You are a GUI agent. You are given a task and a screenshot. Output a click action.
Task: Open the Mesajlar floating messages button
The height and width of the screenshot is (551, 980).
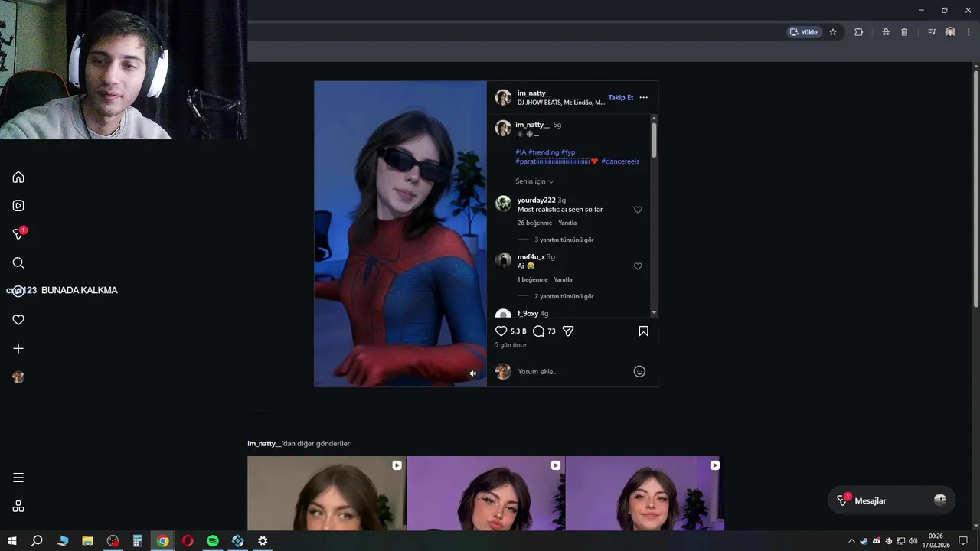coord(891,500)
